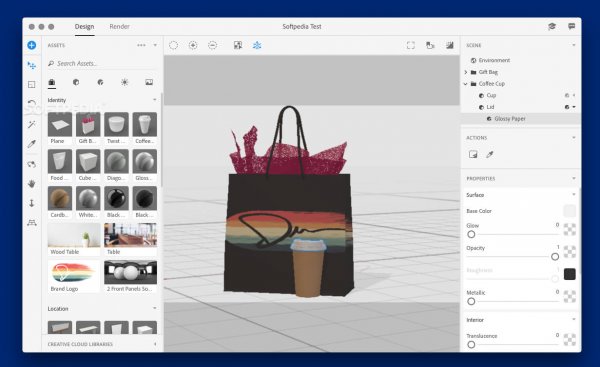The width and height of the screenshot is (600, 367).
Task: Open the Learn graduation-cap icon
Action: tap(552, 26)
